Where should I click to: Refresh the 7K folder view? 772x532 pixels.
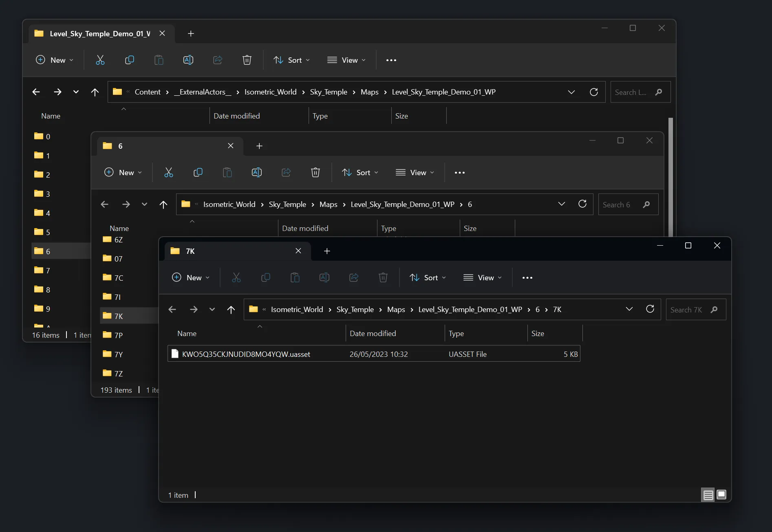point(650,309)
